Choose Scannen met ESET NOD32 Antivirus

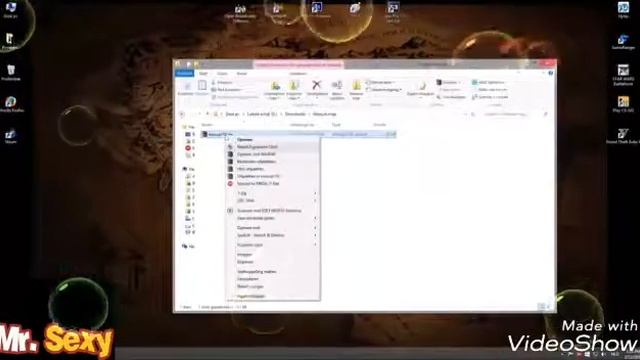(273, 211)
